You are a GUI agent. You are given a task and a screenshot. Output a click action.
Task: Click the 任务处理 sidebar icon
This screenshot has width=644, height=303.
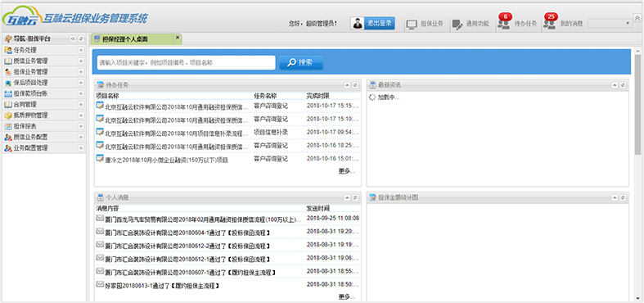click(x=8, y=50)
